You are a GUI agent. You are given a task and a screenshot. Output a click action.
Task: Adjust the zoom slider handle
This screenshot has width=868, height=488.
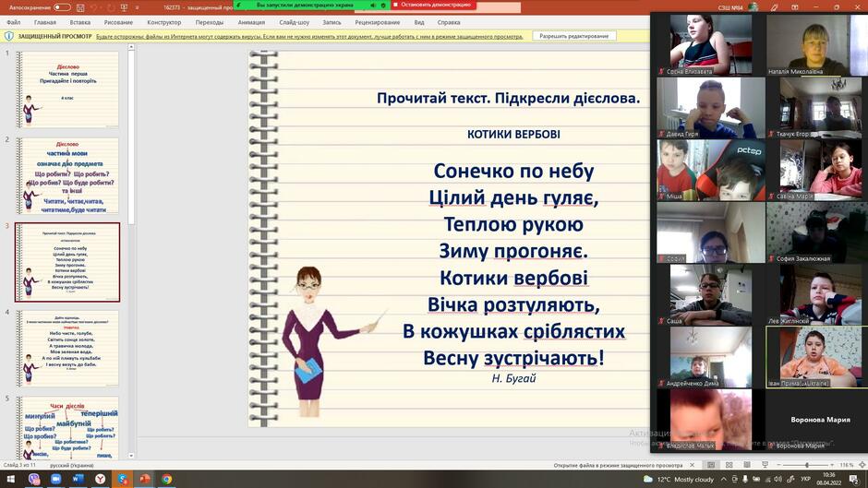coord(806,465)
